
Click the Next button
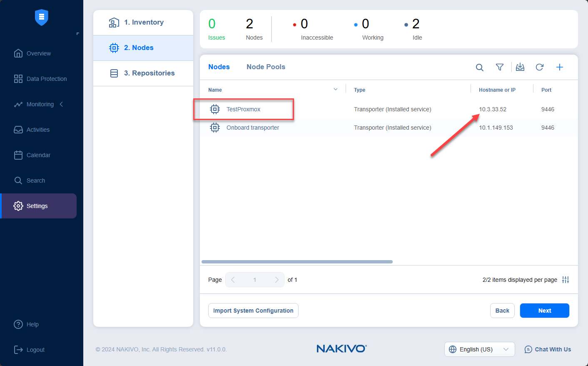tap(545, 311)
